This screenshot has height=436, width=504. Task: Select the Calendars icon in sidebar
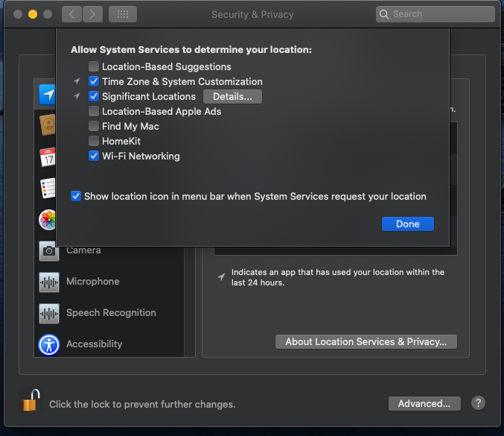click(x=48, y=157)
